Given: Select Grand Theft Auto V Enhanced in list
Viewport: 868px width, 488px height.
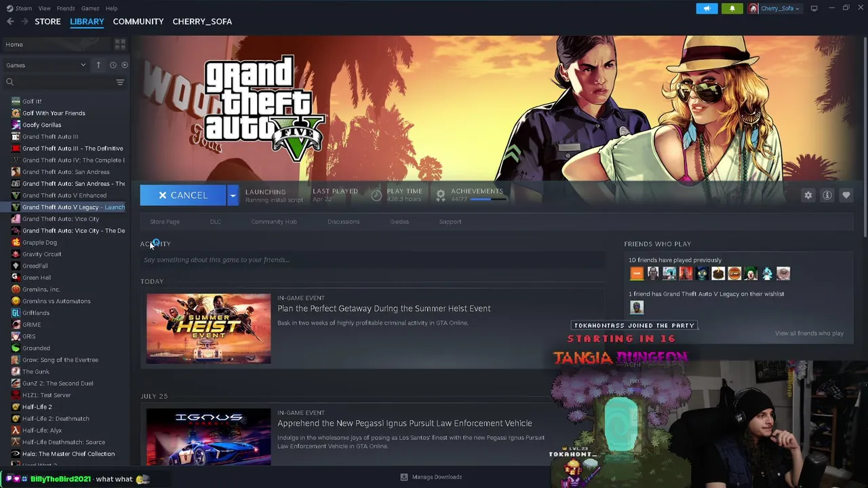Looking at the screenshot, I should (64, 195).
